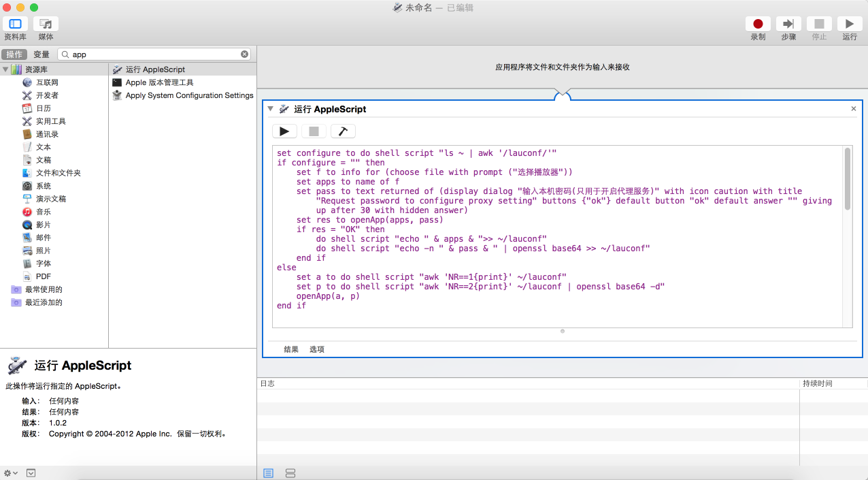Remove the AppleScript action with x
Screen dimensions: 868x480
point(854,109)
